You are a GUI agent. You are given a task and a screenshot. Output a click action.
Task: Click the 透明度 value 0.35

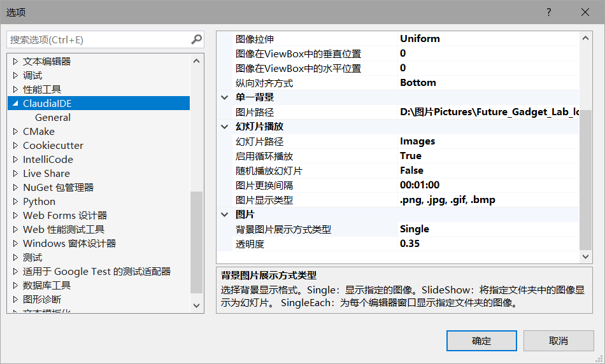click(409, 244)
